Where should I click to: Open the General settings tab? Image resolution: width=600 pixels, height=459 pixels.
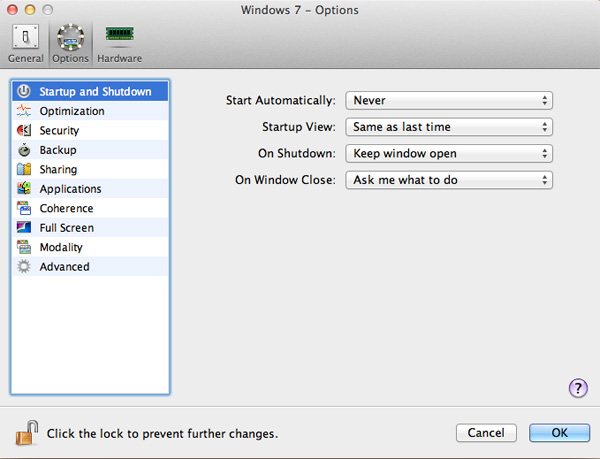click(25, 43)
